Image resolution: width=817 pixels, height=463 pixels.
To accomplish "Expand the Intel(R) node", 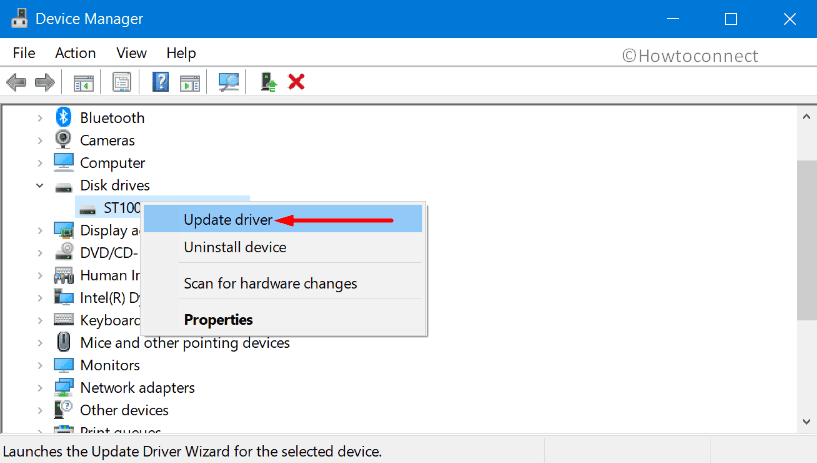I will coord(40,298).
